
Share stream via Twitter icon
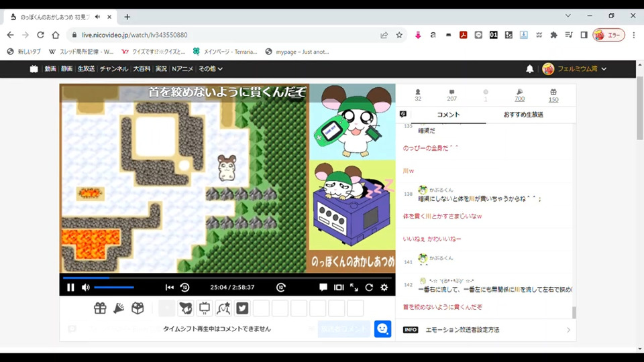[x=242, y=308]
